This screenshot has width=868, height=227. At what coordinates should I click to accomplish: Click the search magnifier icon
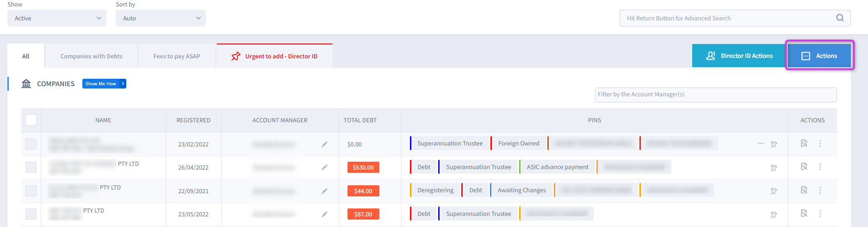pyautogui.click(x=840, y=18)
